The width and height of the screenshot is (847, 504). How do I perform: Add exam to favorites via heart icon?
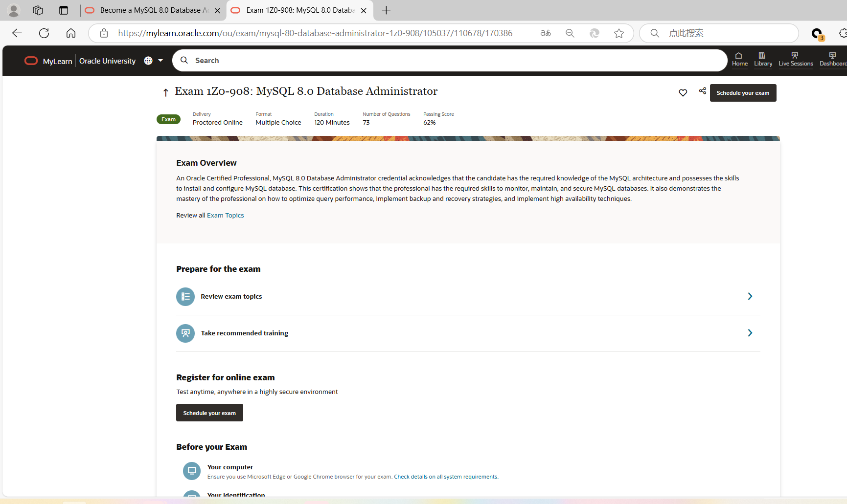683,92
